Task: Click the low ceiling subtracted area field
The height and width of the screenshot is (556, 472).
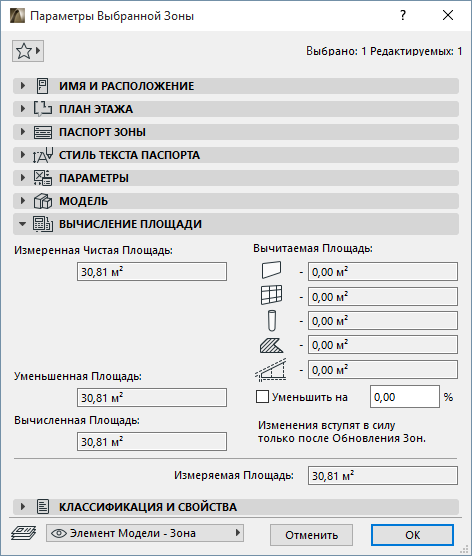Action: [383, 370]
